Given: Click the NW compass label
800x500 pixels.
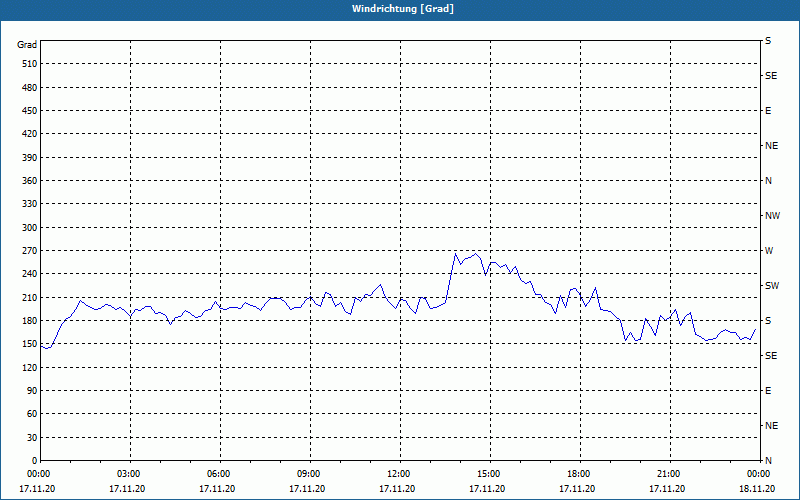Looking at the screenshot, I should (x=772, y=216).
